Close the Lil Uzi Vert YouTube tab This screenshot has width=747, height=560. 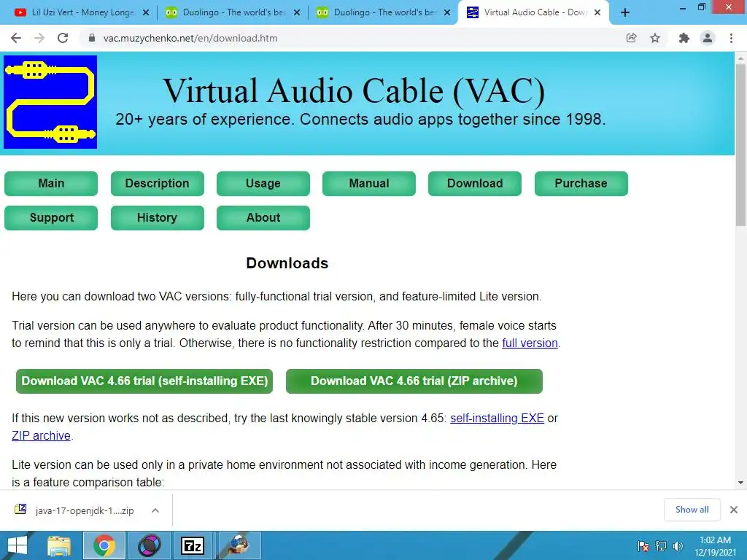[146, 13]
